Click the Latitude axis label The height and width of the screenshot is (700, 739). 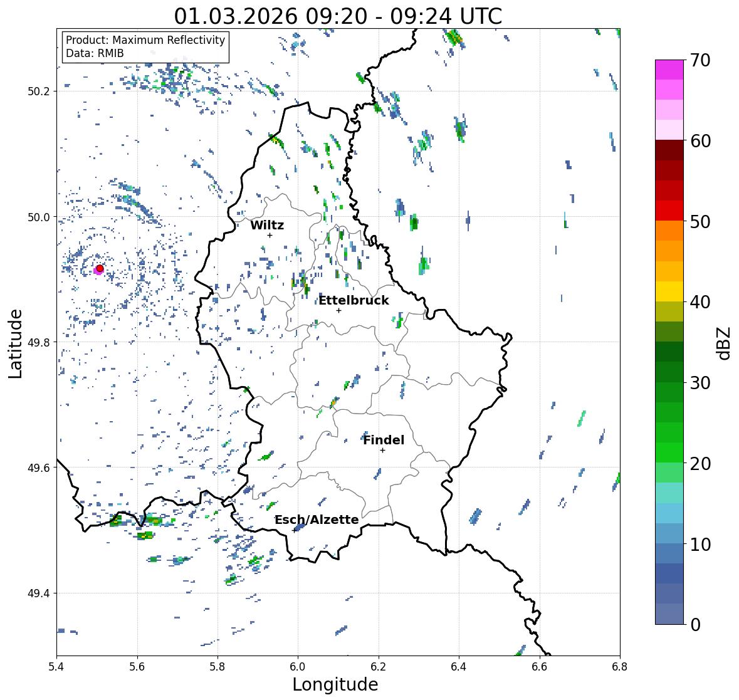click(x=15, y=343)
